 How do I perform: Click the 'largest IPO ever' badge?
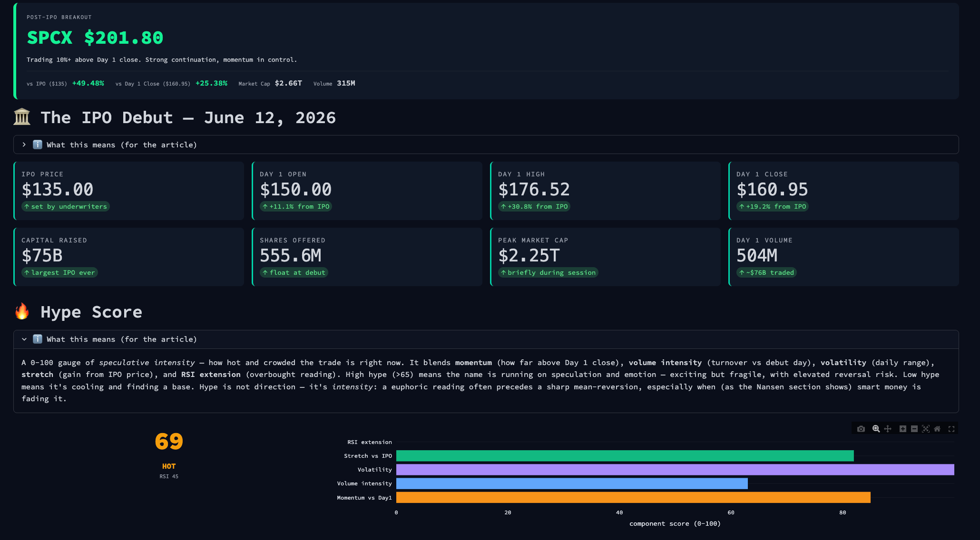pos(59,272)
